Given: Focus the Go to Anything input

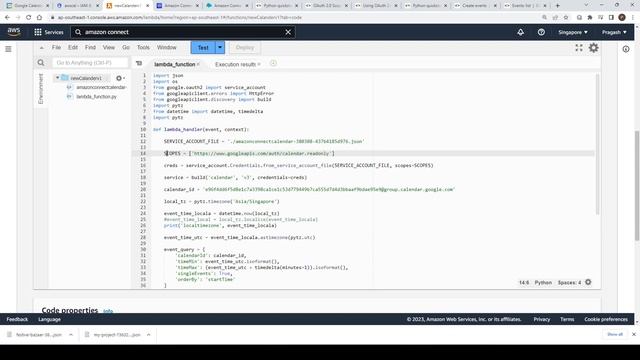Looking at the screenshot, I should pyautogui.click(x=91, y=62).
